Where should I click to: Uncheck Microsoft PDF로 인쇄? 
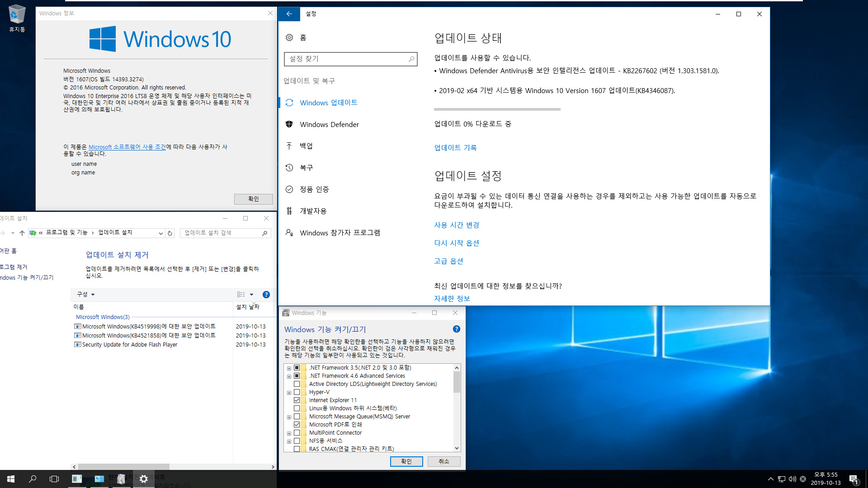297,425
